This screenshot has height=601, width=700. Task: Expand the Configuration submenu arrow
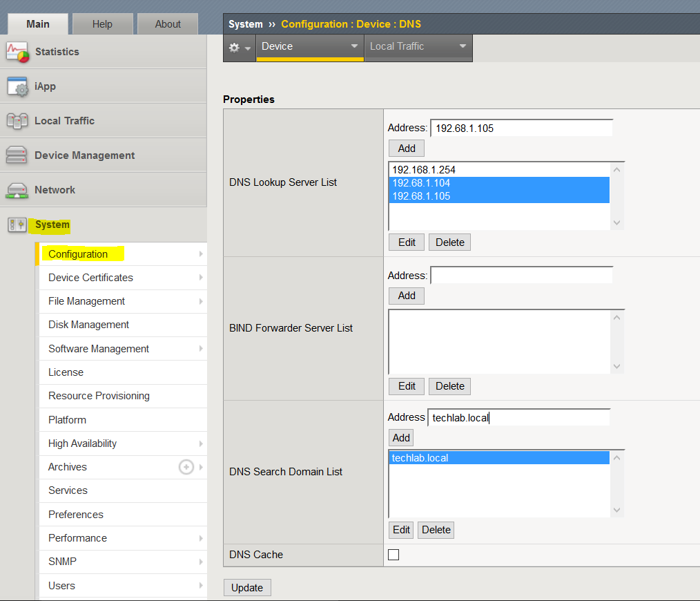201,254
